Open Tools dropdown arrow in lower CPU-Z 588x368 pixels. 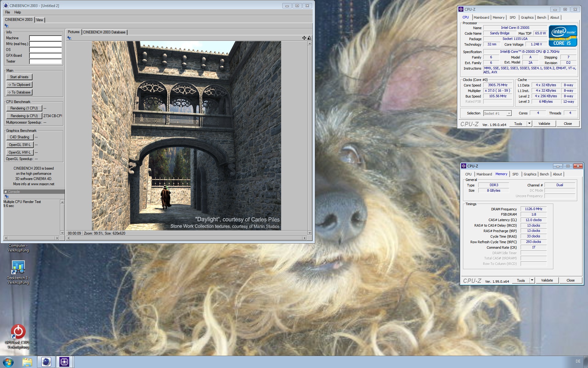(x=532, y=280)
